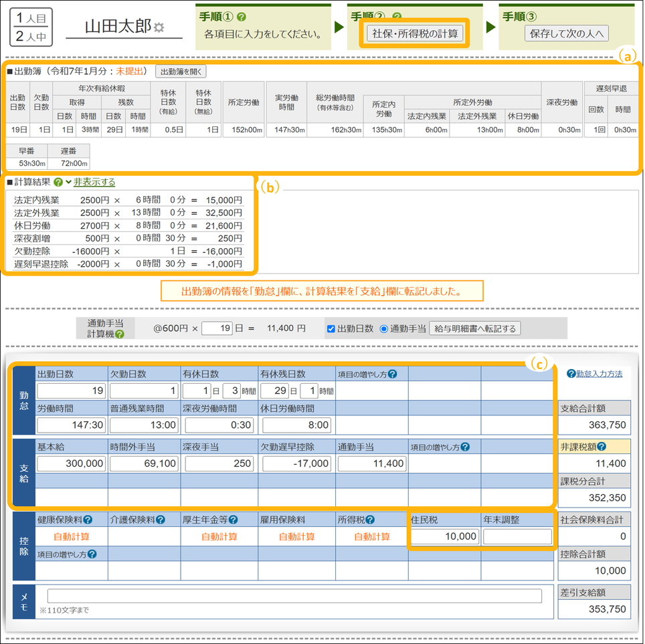Image resolution: width=645 pixels, height=644 pixels.
Task: Click the 基本給 amount field
Action: pos(72,463)
